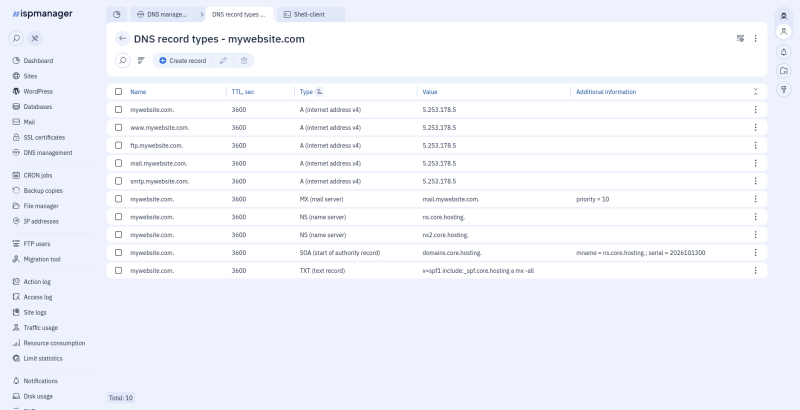Click the sort icon beside the Type column header
Screen dimensions: 800x410
319,91
